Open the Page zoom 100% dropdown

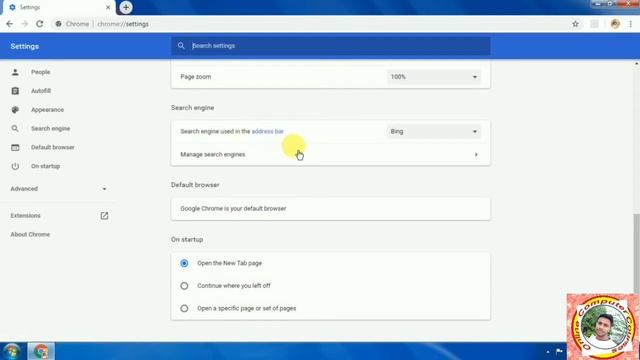coord(434,77)
